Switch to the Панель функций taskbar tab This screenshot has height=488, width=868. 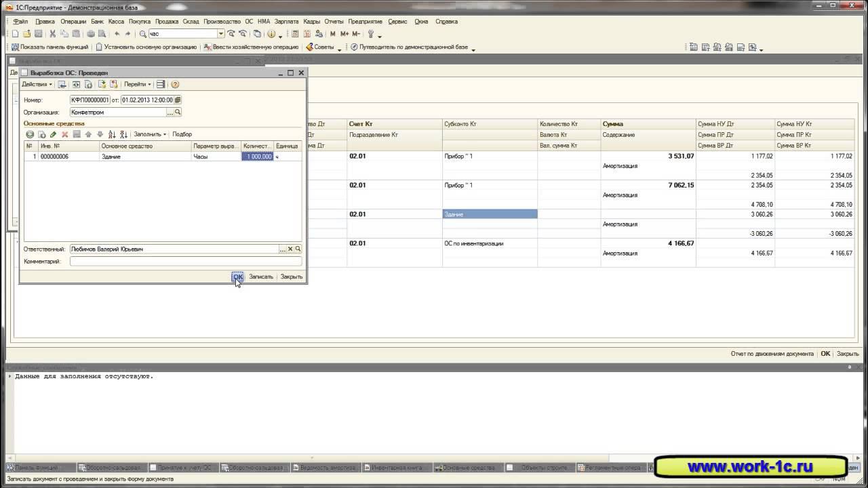40,468
